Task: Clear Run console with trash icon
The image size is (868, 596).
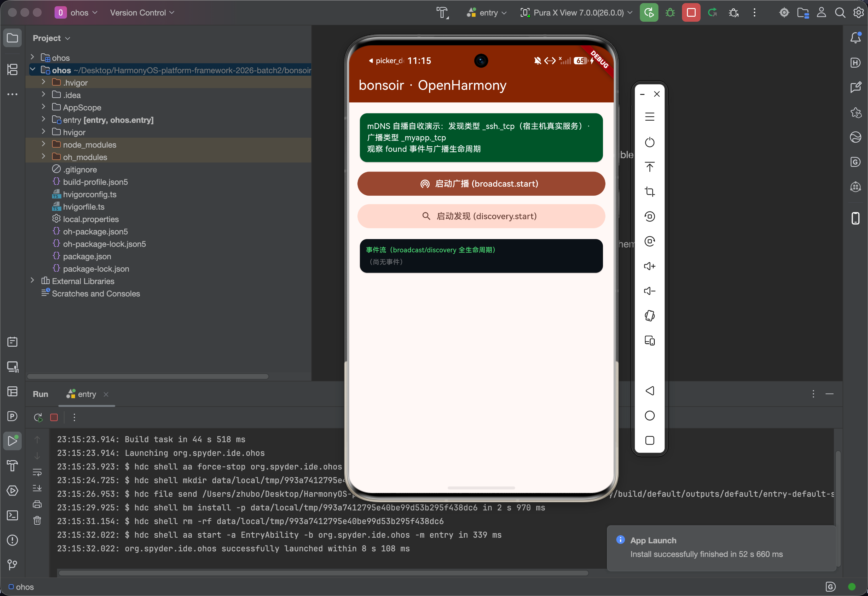Action: 37,520
